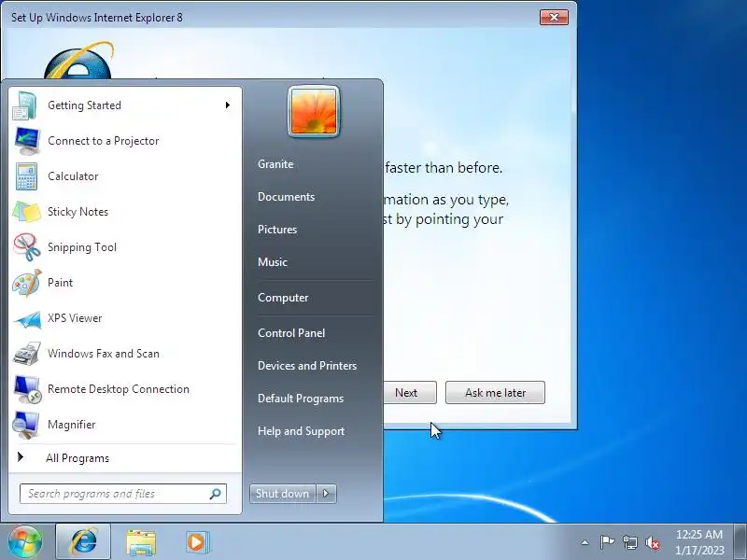The width and height of the screenshot is (747, 560).
Task: Open Internet Explorer from the taskbar
Action: coord(83,542)
